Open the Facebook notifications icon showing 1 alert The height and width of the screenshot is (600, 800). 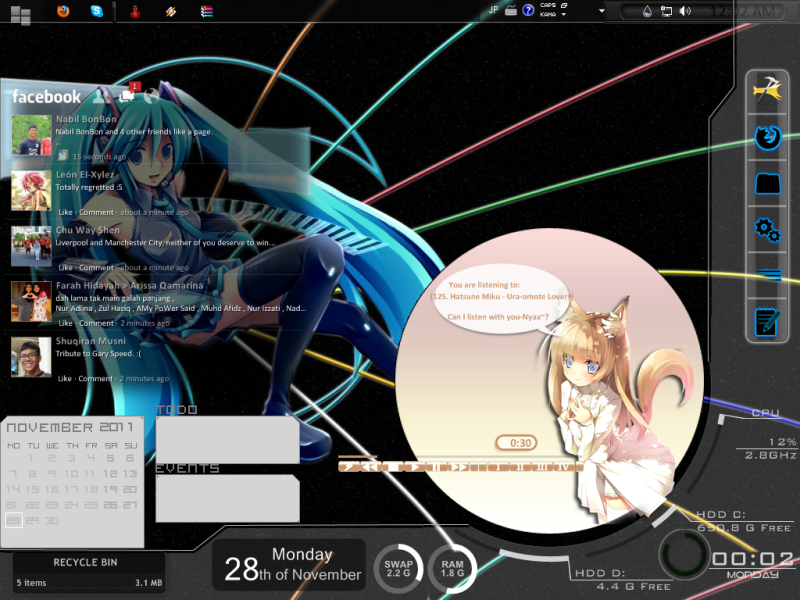pos(127,95)
